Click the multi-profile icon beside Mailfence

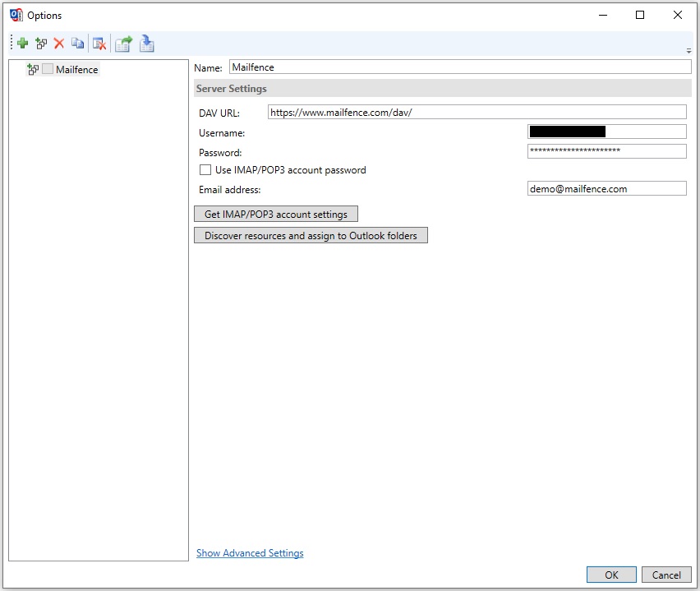tap(33, 69)
